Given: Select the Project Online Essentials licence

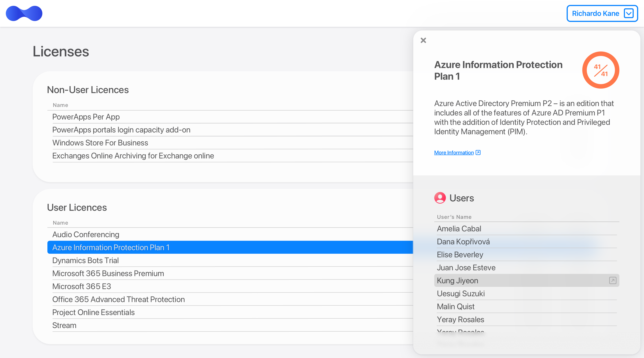Looking at the screenshot, I should pos(230,313).
